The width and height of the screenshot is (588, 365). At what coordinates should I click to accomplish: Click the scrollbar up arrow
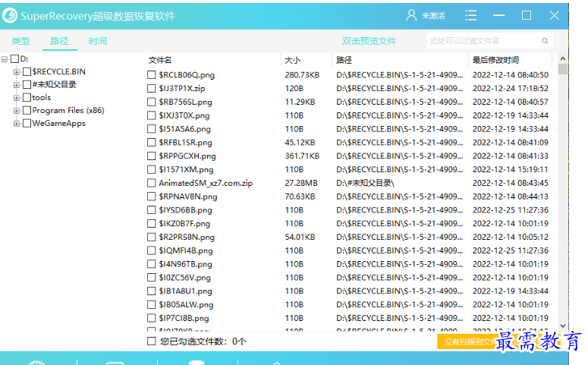[x=562, y=58]
